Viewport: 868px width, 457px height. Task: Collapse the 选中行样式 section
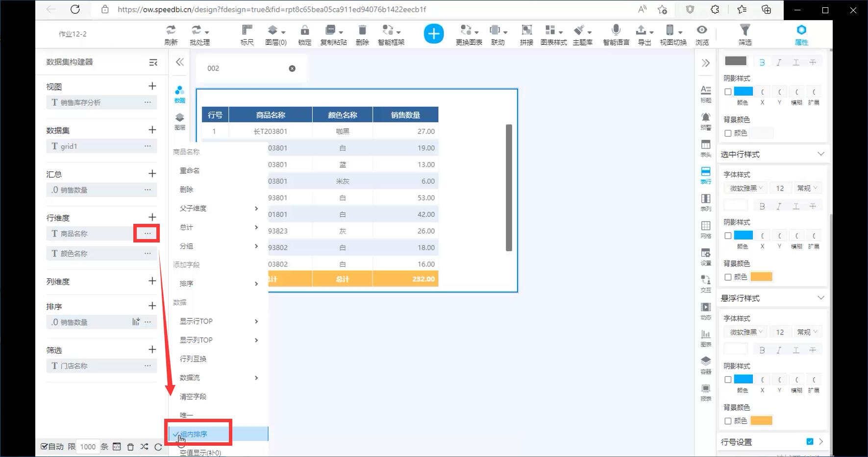[820, 154]
